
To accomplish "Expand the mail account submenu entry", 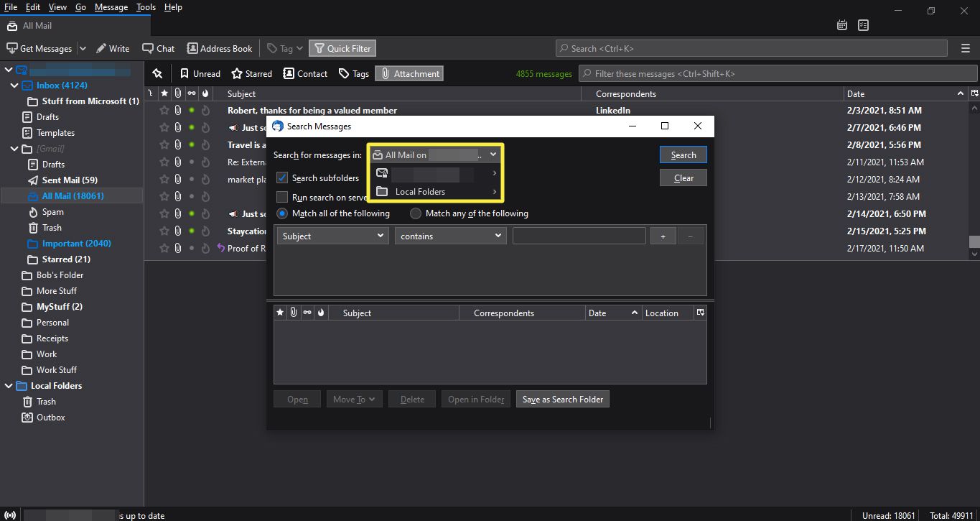I will tap(436, 173).
